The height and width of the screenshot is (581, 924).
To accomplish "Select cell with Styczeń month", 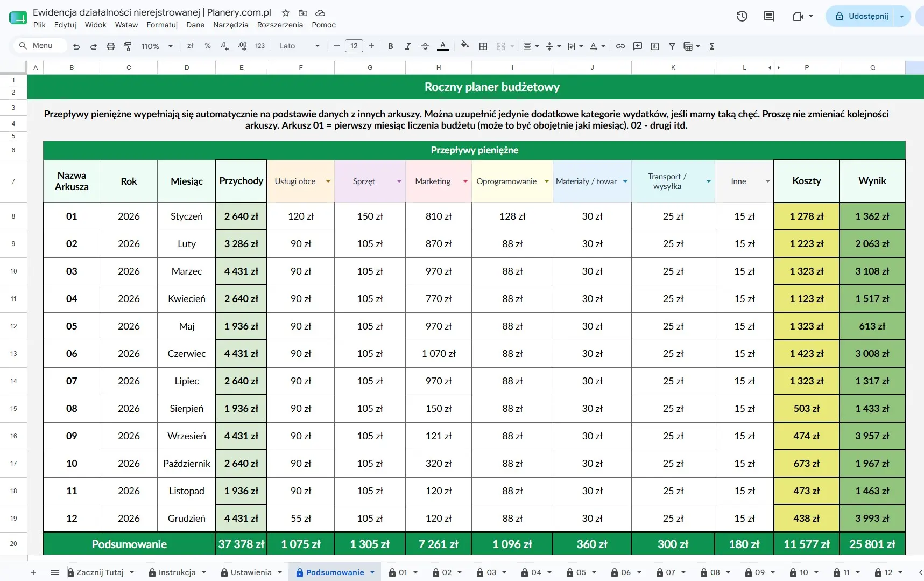I will 187,216.
